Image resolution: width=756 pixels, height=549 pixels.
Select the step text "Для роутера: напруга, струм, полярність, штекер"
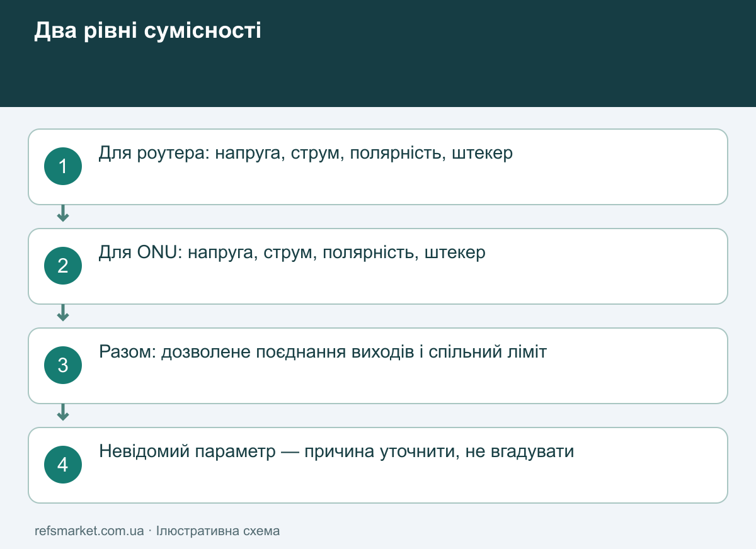pyautogui.click(x=306, y=153)
